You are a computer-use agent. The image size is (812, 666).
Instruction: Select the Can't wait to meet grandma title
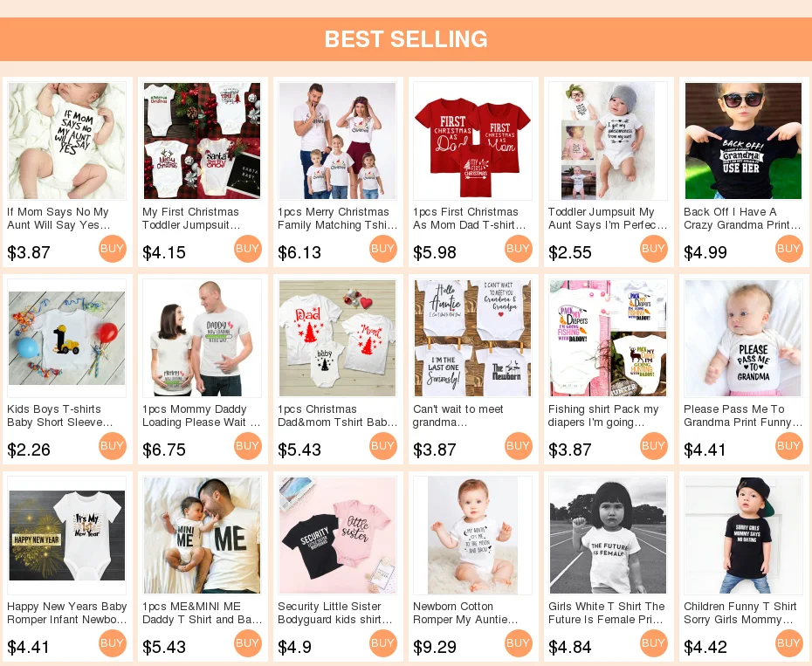(458, 415)
